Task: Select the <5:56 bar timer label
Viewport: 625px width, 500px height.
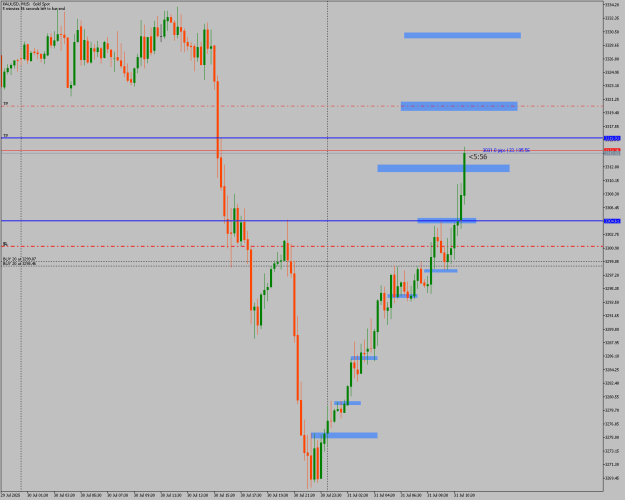Action: (478, 157)
